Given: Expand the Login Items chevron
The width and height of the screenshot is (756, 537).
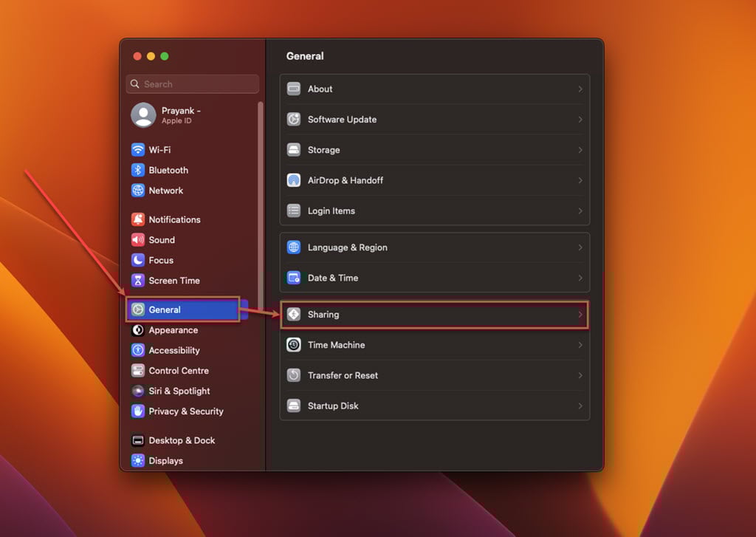Looking at the screenshot, I should (580, 211).
